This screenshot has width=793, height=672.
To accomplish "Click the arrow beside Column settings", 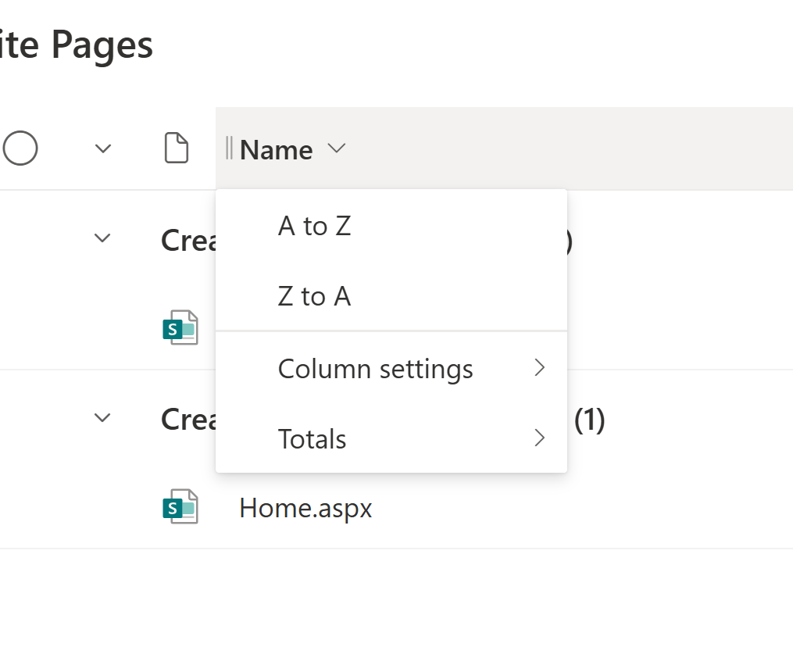I will click(539, 368).
